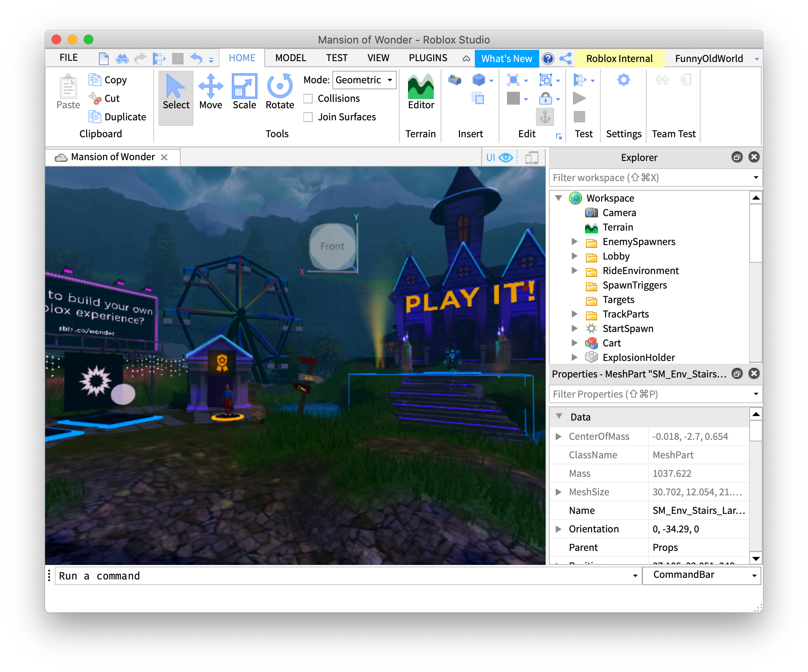Toggle UI visibility eye icon
808x672 pixels.
(505, 157)
